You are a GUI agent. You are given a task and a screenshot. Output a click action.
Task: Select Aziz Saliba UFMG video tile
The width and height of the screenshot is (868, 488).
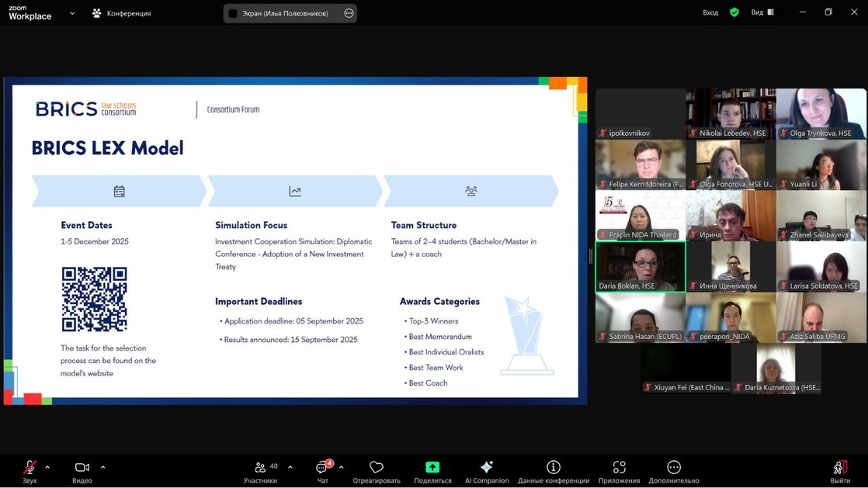pyautogui.click(x=821, y=317)
